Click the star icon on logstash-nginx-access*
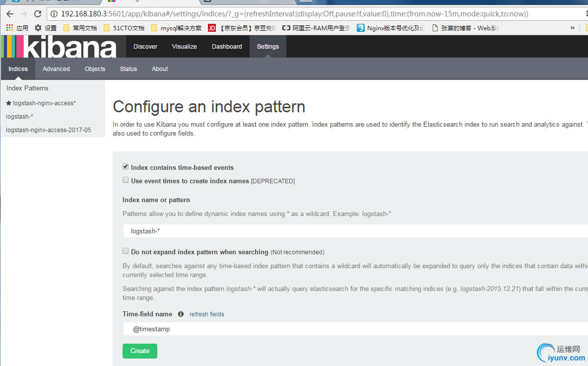This screenshot has height=366, width=588. pos(8,103)
